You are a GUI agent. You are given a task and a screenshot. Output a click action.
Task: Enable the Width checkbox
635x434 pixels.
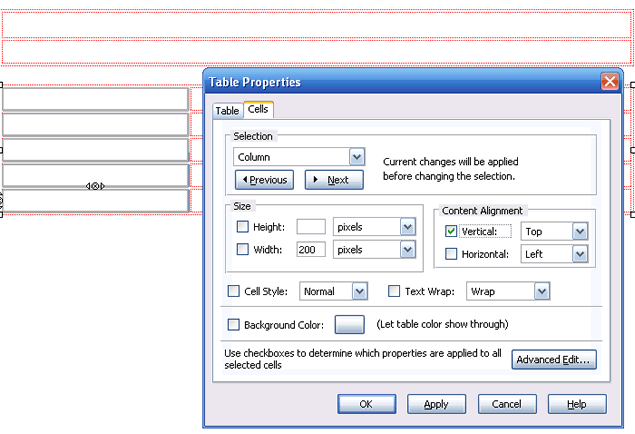click(x=242, y=250)
